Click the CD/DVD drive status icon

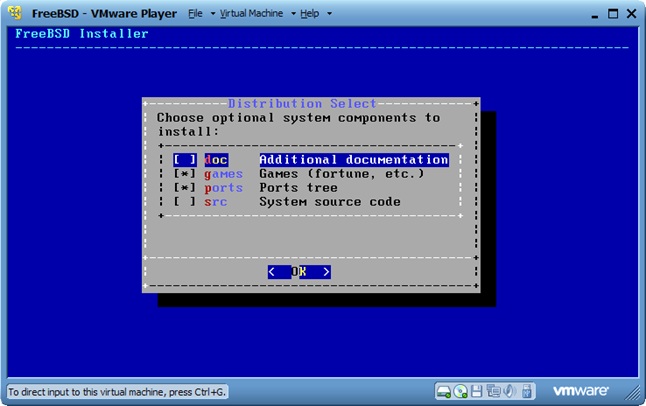[461, 390]
